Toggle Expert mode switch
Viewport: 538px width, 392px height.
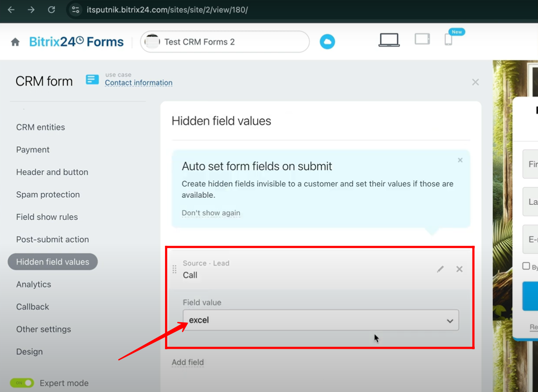tap(22, 383)
